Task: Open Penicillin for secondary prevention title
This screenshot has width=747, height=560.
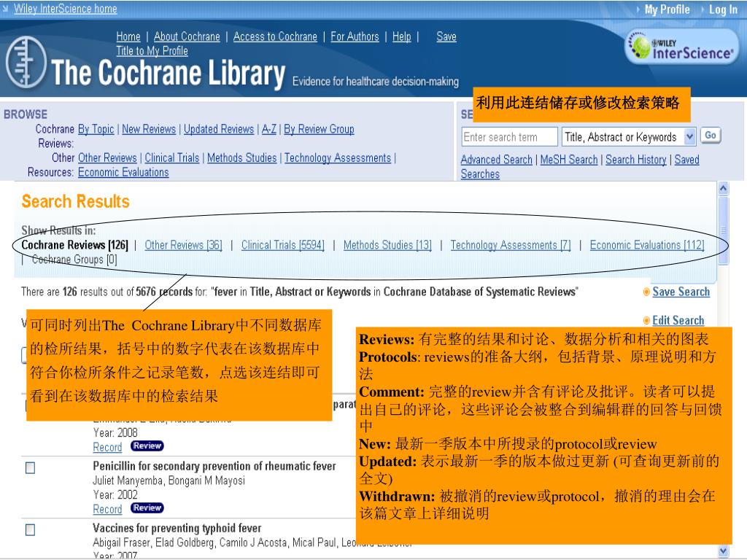Action: 214,466
